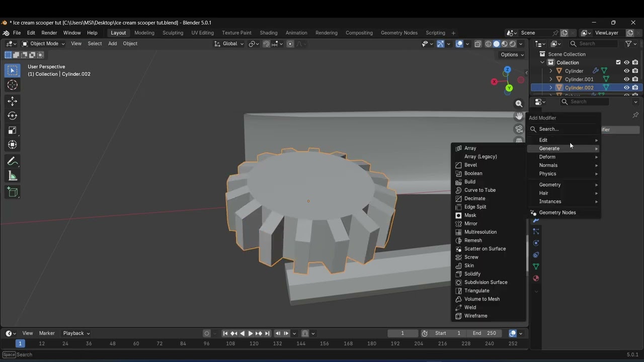Click the outliner filter icon
The image size is (644, 362).
coord(628,44)
